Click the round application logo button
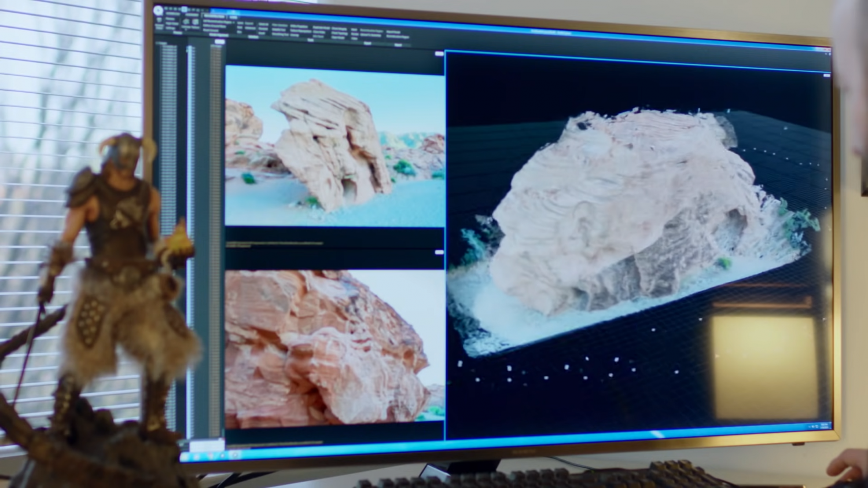Image resolution: width=868 pixels, height=488 pixels. tap(158, 10)
